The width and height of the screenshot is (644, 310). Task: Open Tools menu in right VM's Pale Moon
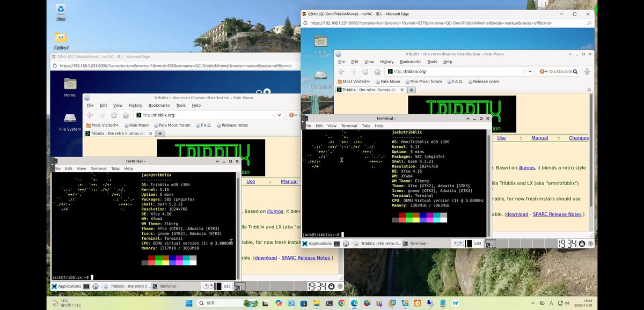[432, 62]
